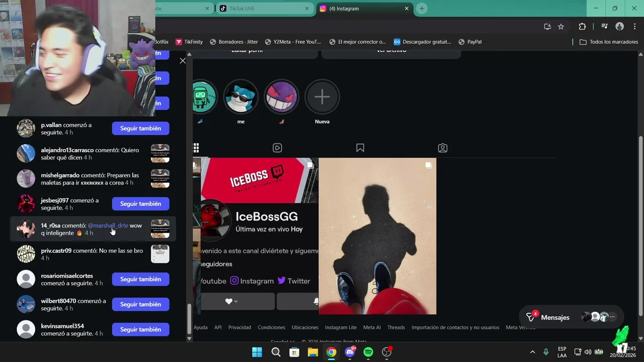Open the saved posts bookmark tab

[x=360, y=148]
